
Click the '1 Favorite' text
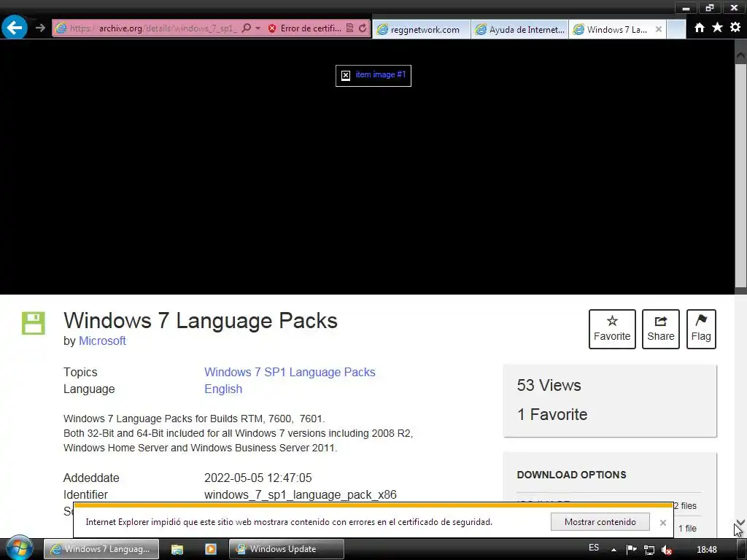click(552, 414)
